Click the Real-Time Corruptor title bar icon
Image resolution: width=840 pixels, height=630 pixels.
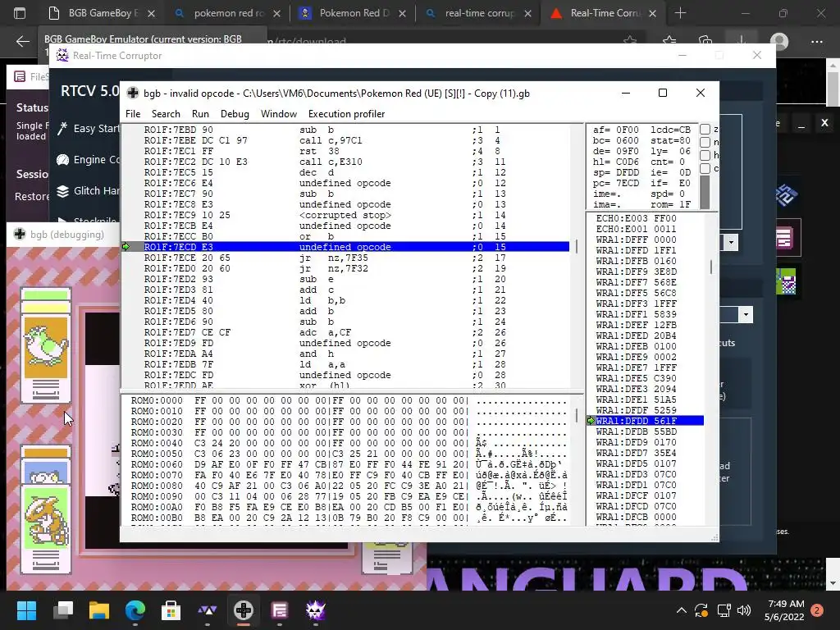tap(62, 55)
